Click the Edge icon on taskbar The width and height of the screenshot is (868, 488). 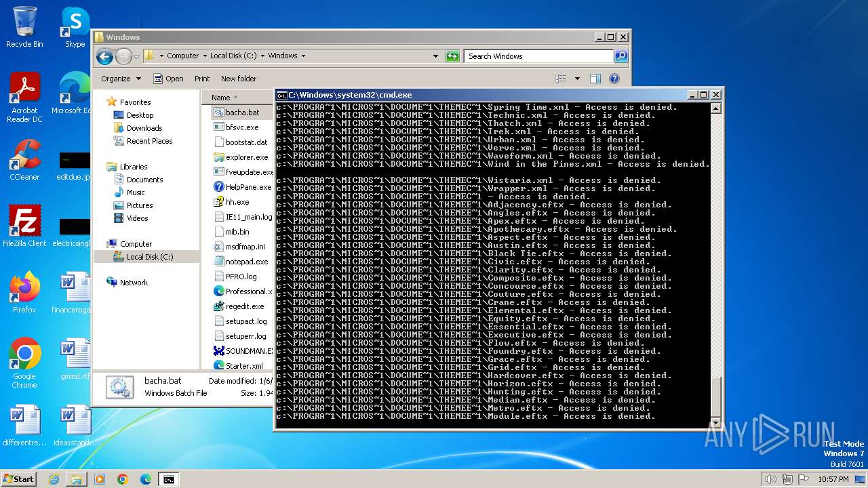pyautogui.click(x=145, y=479)
